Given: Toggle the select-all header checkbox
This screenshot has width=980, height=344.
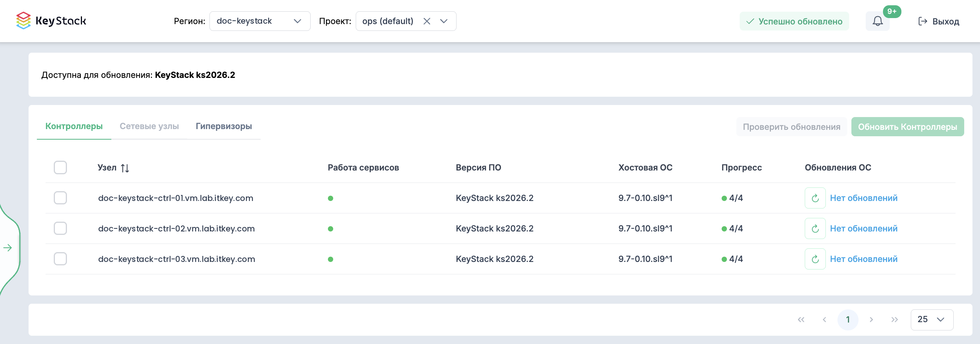Looking at the screenshot, I should click(x=60, y=167).
